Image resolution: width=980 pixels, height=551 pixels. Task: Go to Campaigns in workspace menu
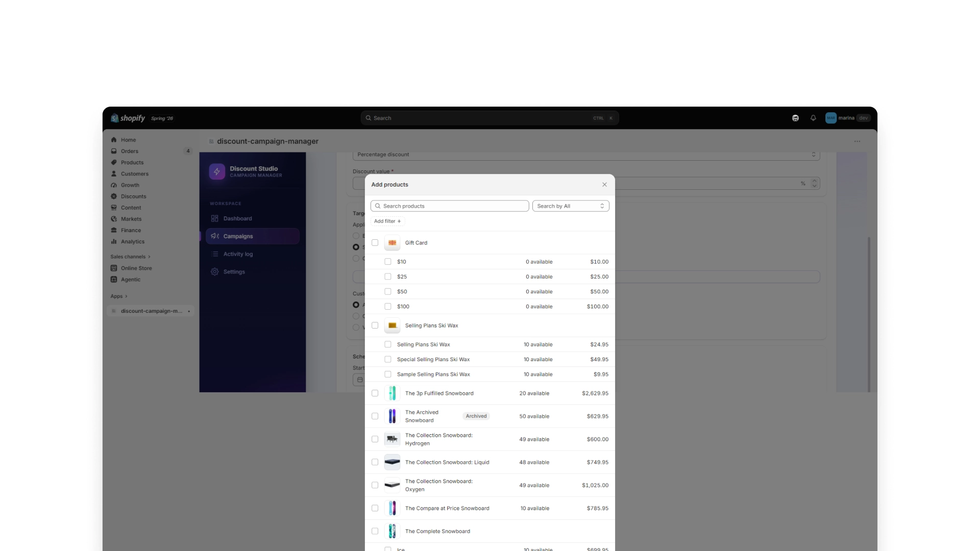pos(253,236)
